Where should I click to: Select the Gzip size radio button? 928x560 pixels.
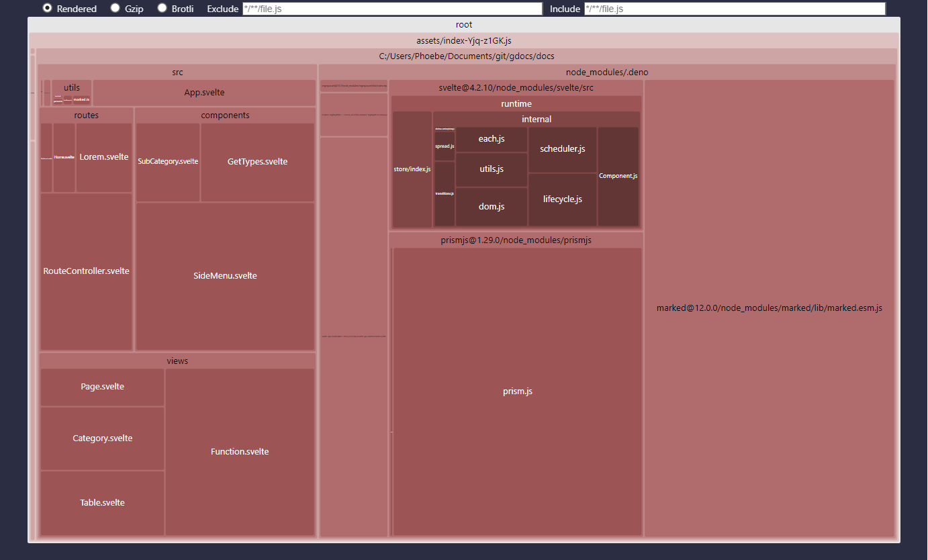(x=115, y=8)
